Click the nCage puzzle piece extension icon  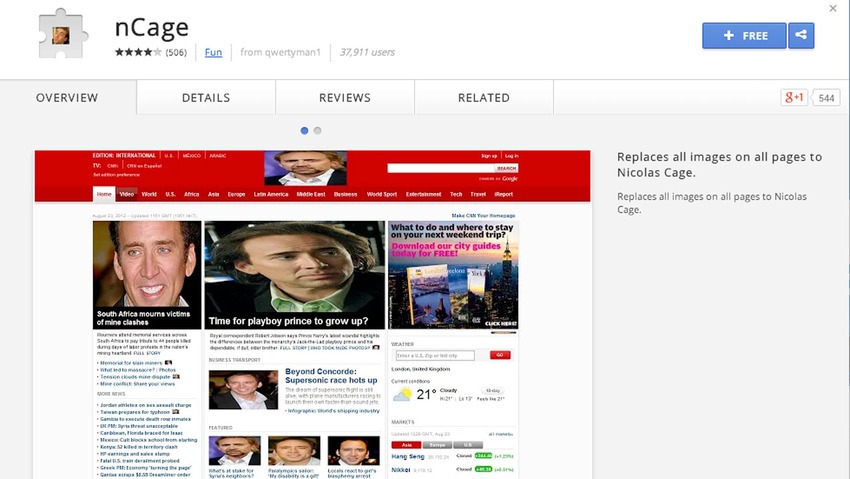pos(63,34)
